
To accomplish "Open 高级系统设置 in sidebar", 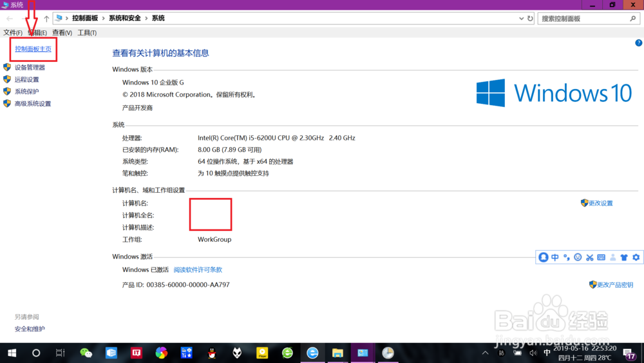I will pyautogui.click(x=33, y=104).
